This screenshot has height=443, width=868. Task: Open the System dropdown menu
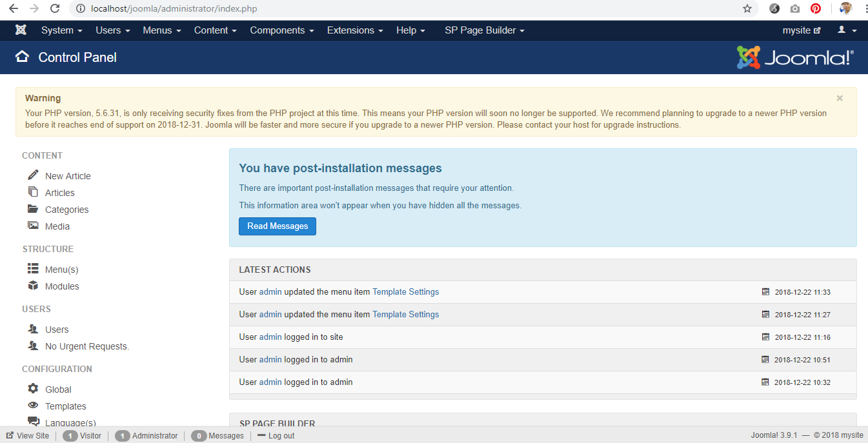point(61,30)
